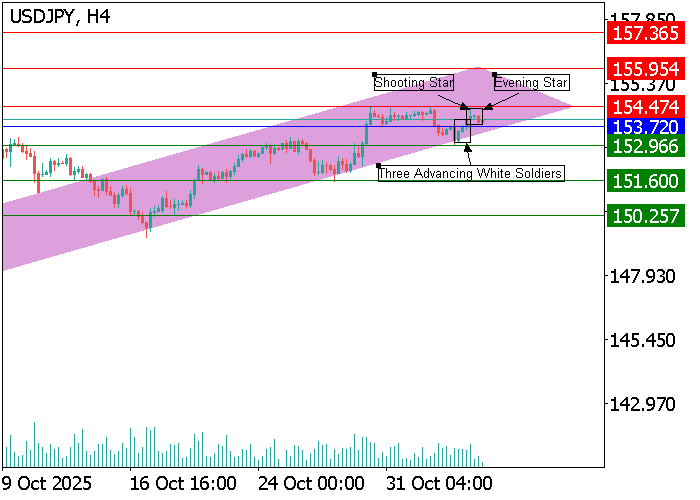
Task: Click the red 155.954 resistance price tag
Action: pyautogui.click(x=645, y=69)
